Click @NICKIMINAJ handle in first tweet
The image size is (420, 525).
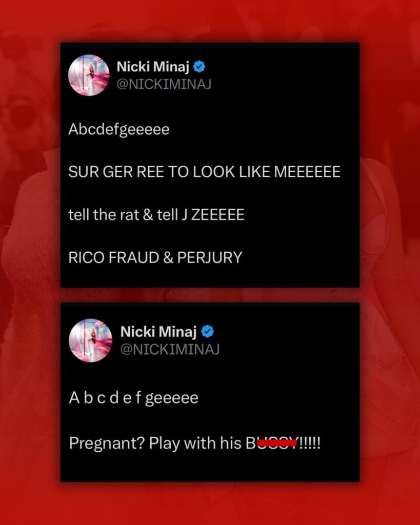[164, 85]
